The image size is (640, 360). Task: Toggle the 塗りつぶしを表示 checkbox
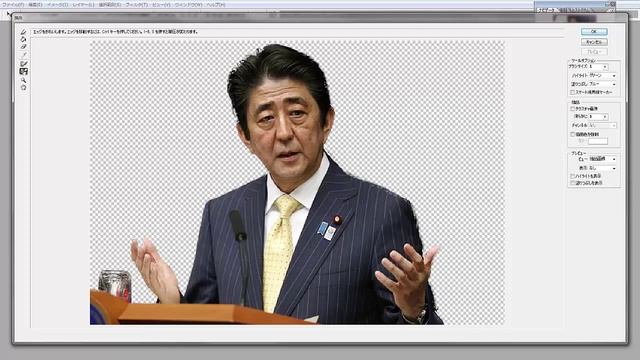572,183
